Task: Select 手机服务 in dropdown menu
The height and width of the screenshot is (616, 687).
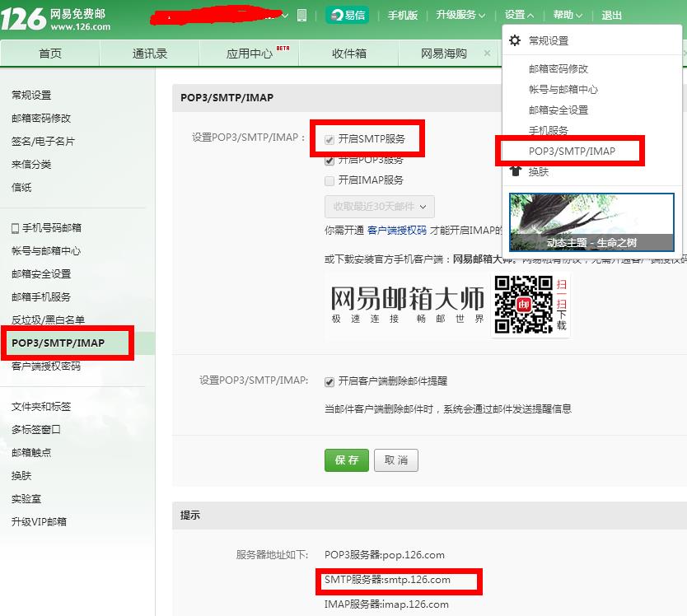Action: (x=548, y=130)
